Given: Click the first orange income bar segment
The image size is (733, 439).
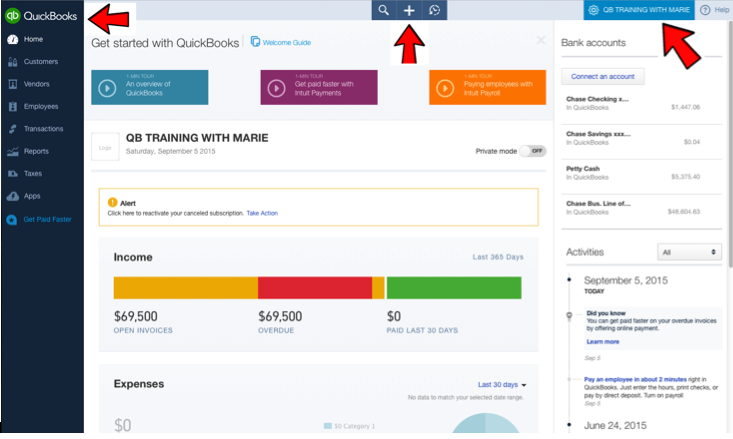Looking at the screenshot, I should (186, 288).
